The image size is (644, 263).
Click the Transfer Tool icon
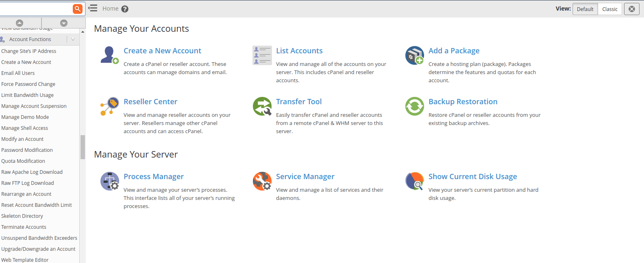tap(262, 106)
